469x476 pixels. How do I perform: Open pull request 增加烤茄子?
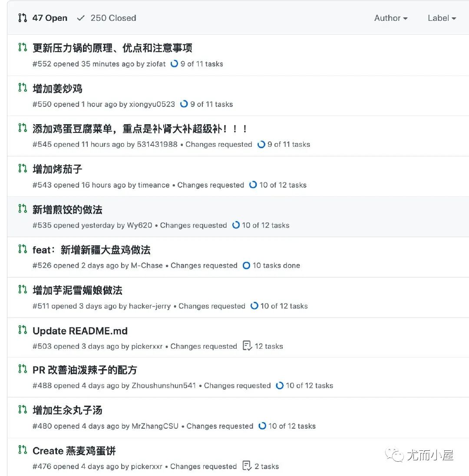[x=57, y=169]
